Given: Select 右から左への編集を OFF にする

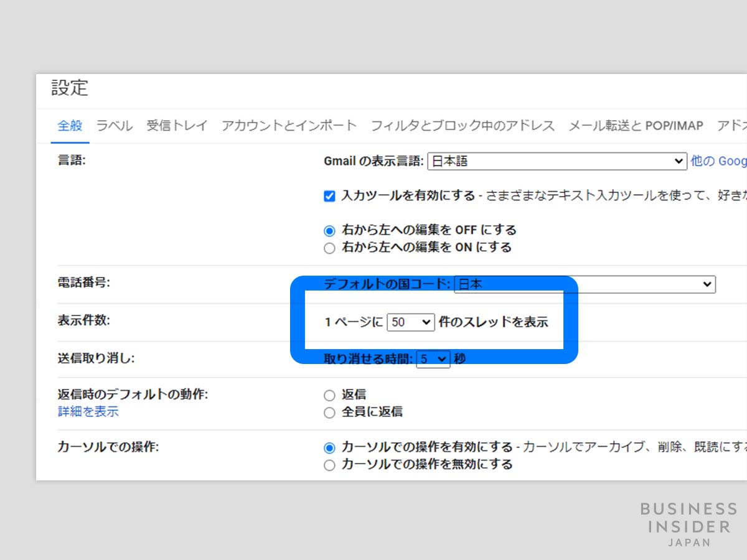Looking at the screenshot, I should click(x=329, y=230).
